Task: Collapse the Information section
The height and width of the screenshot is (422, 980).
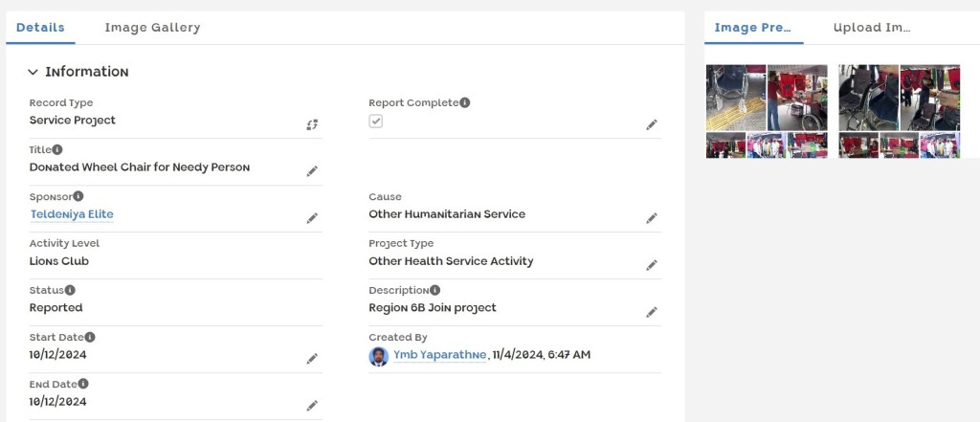Action: pyautogui.click(x=33, y=72)
